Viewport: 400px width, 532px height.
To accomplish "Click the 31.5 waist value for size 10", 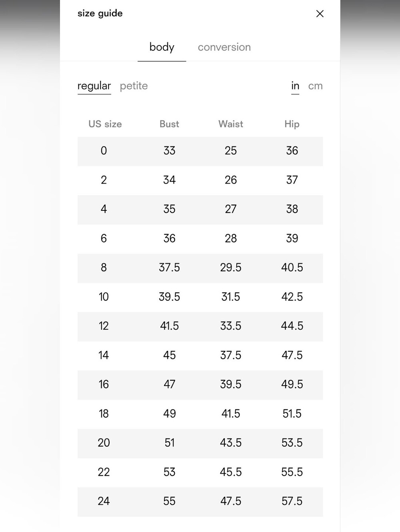I will tap(231, 297).
